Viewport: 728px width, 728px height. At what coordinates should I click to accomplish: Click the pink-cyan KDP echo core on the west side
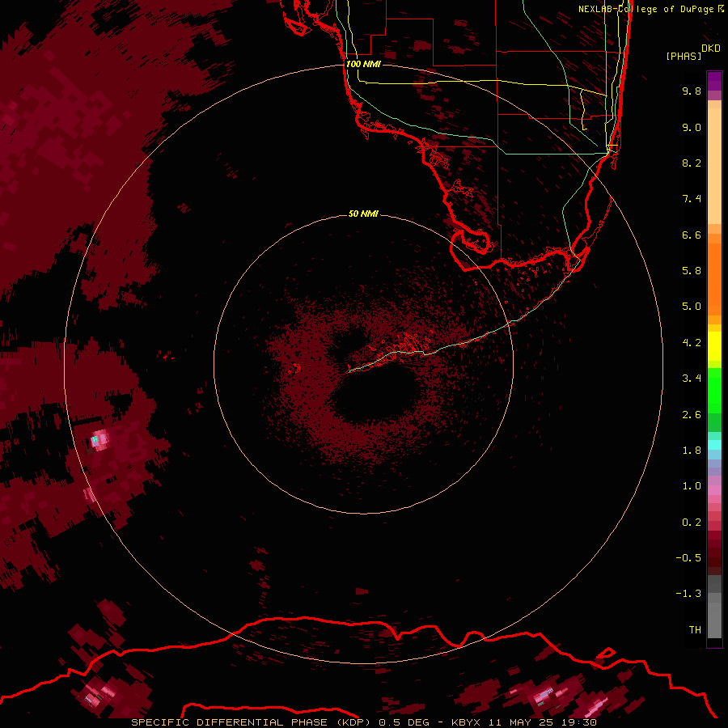[x=99, y=438]
